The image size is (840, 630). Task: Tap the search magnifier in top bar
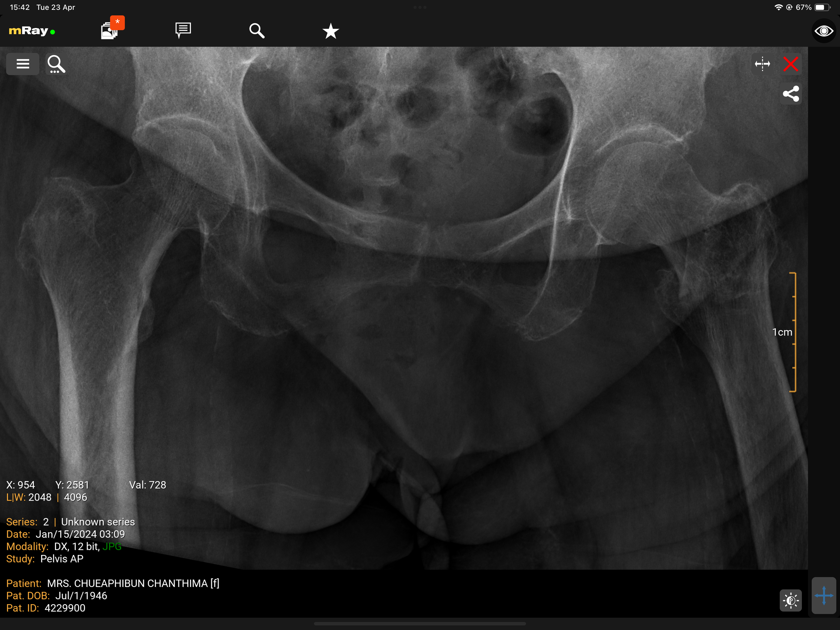257,30
